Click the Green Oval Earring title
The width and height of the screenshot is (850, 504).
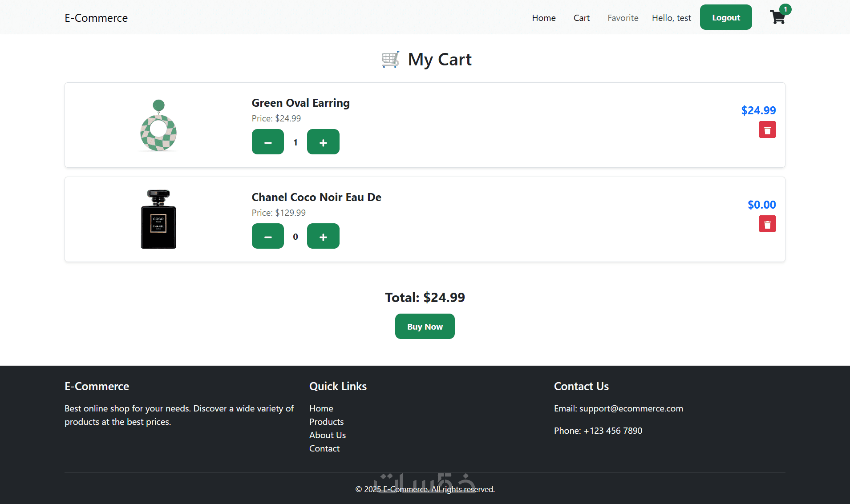[x=301, y=103]
